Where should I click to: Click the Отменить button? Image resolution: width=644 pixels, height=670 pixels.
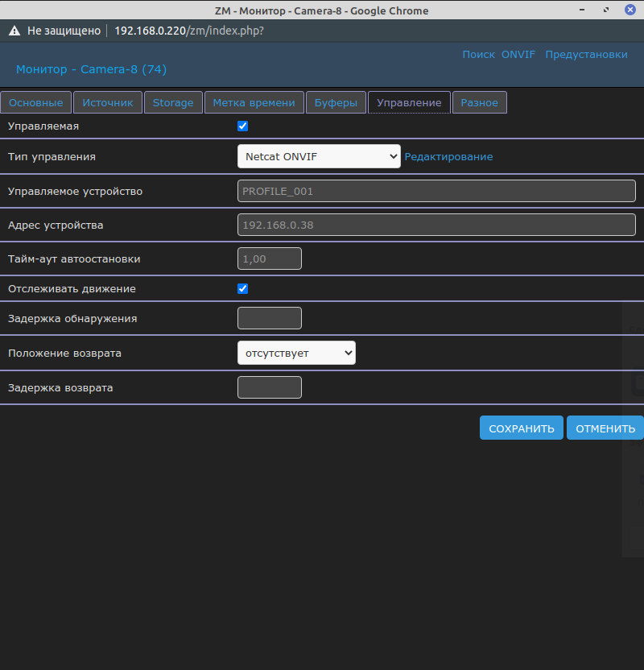tap(605, 428)
